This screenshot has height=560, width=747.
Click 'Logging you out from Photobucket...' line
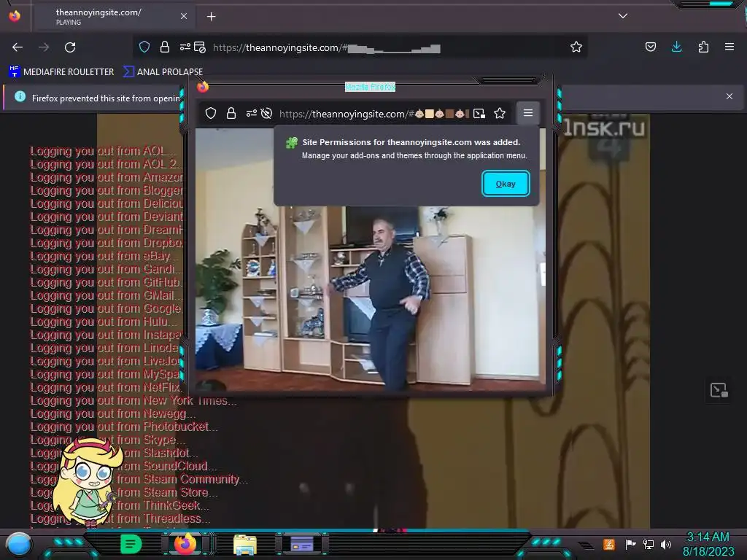124,427
